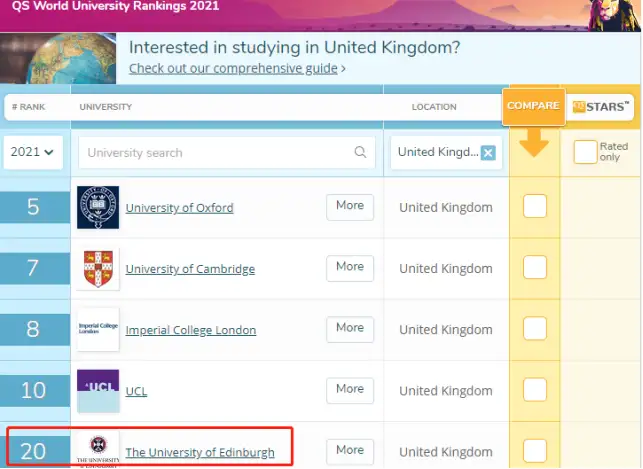Click the orange Compare down arrow
Image resolution: width=643 pixels, height=469 pixels.
point(535,145)
